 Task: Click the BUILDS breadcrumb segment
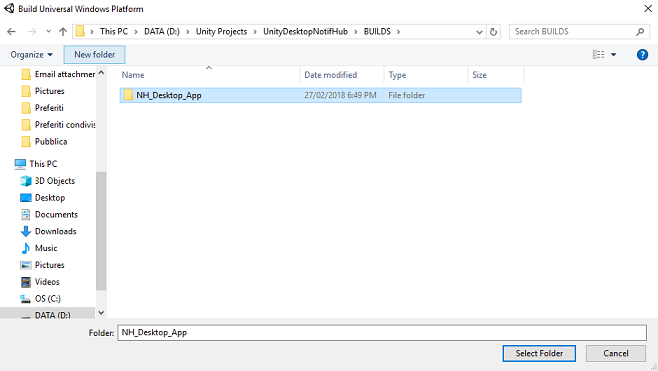[x=377, y=31]
